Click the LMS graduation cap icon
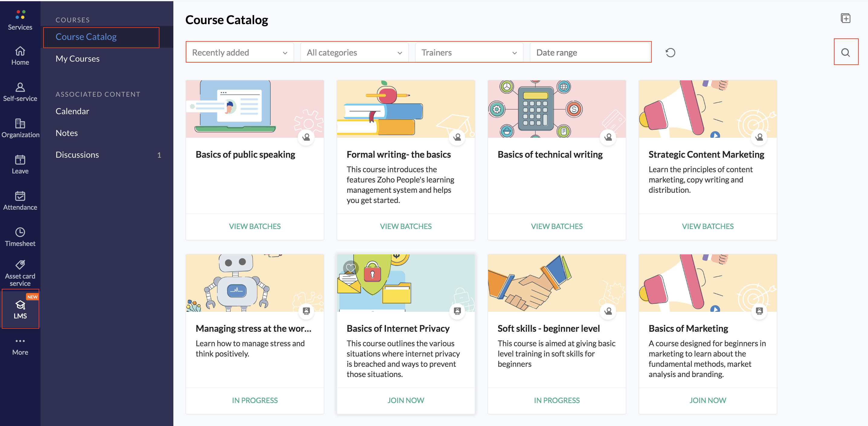Screen dimensions: 868x426 [x=20, y=305]
